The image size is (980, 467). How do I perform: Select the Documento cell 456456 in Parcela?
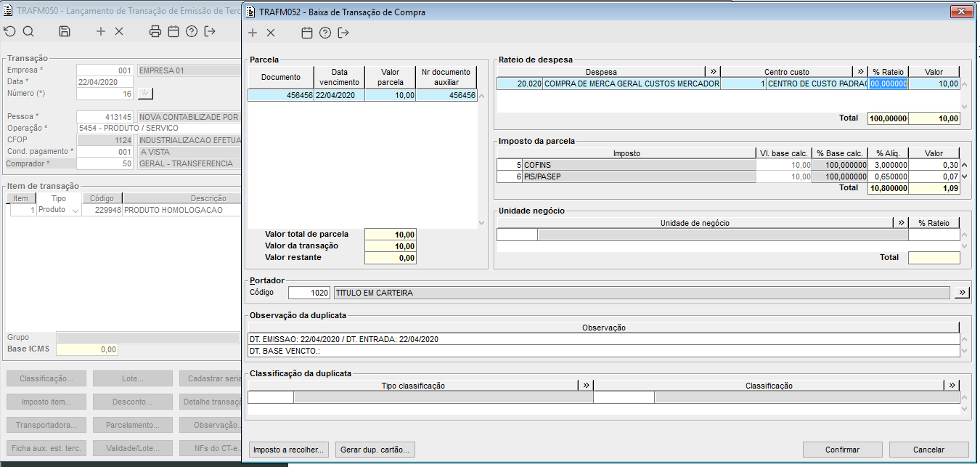pos(281,95)
